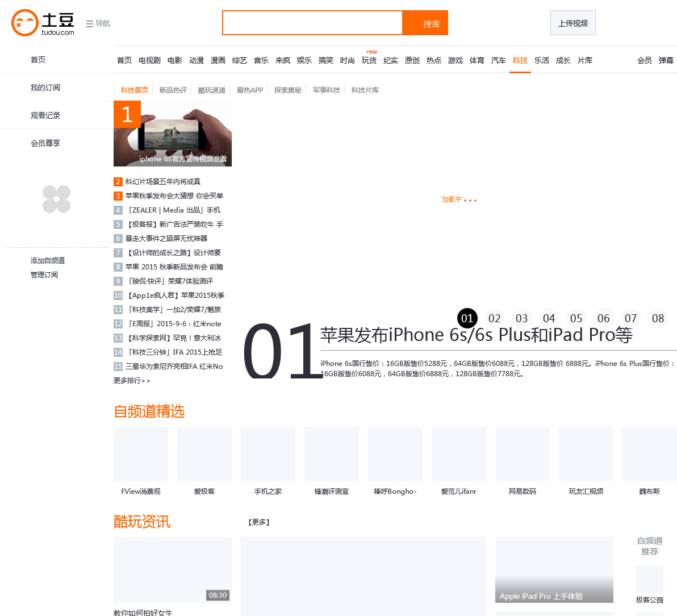Switch carousel to slide 02
This screenshot has height=616, width=677.
[x=494, y=318]
